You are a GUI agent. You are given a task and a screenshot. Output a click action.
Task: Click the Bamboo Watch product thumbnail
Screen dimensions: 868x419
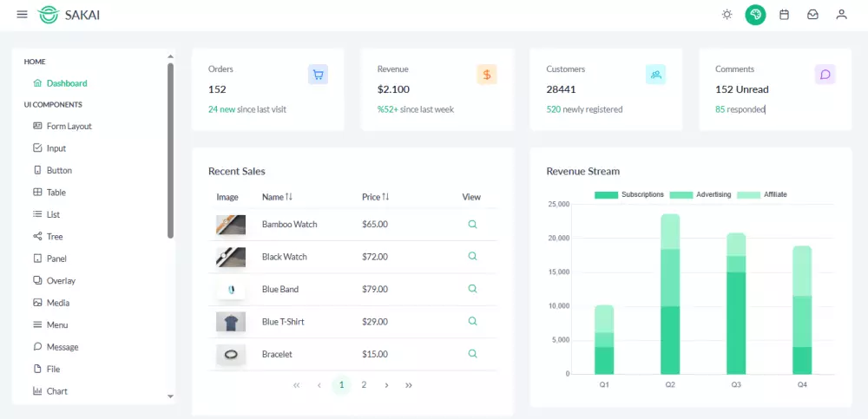(231, 225)
